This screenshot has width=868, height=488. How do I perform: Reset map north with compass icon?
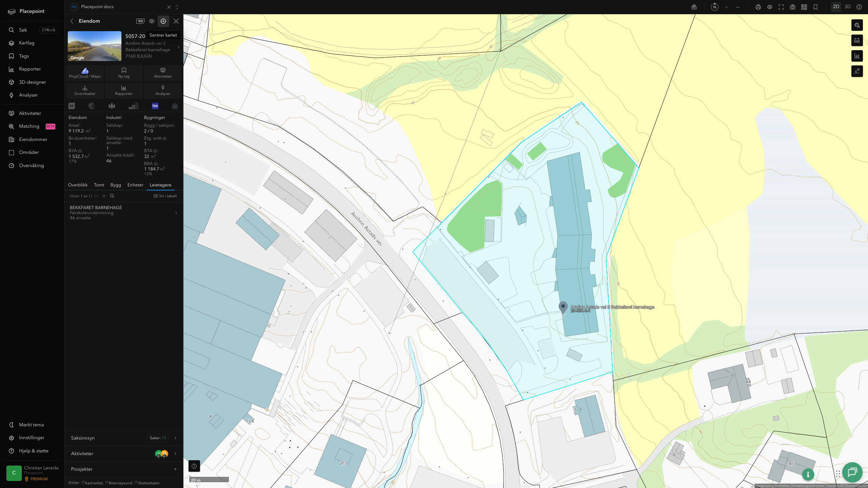coord(715,7)
